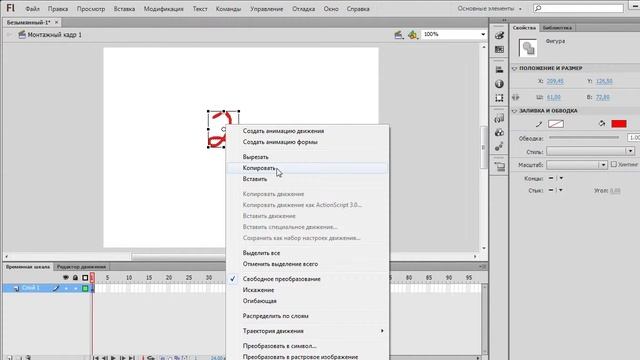
Task: Choose Преобразовать в символ... in context menu
Action: click(x=307, y=346)
